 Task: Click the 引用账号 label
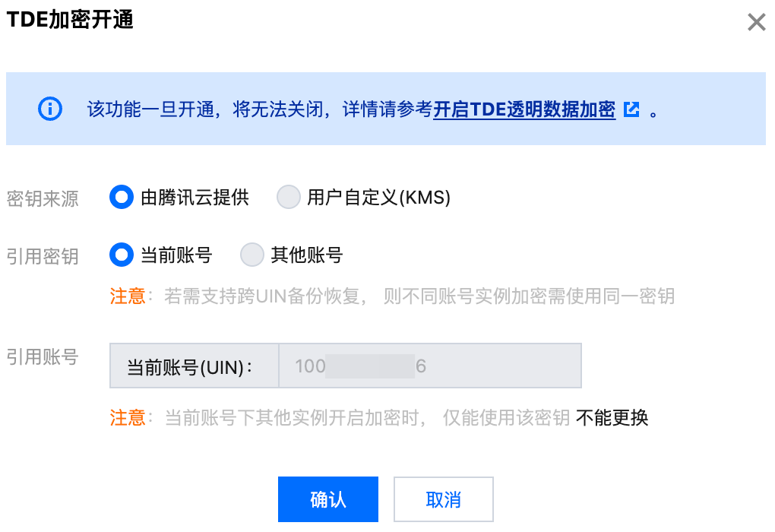click(x=43, y=356)
